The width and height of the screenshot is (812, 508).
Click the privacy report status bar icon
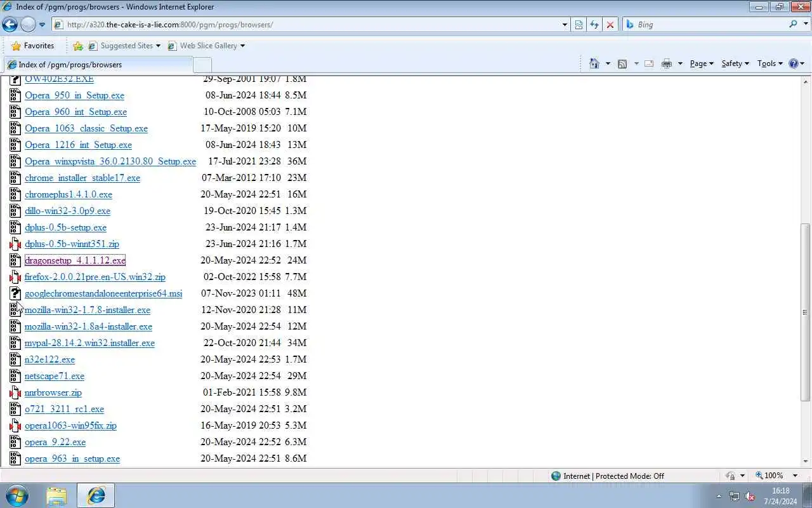(x=730, y=476)
